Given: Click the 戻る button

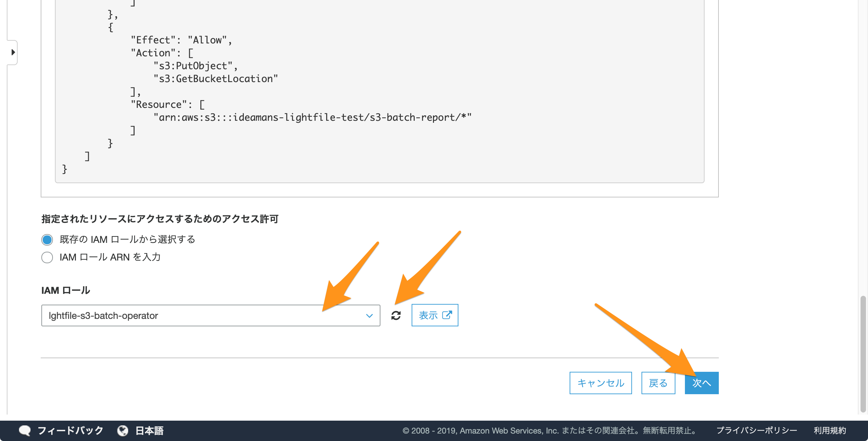Looking at the screenshot, I should click(x=658, y=383).
